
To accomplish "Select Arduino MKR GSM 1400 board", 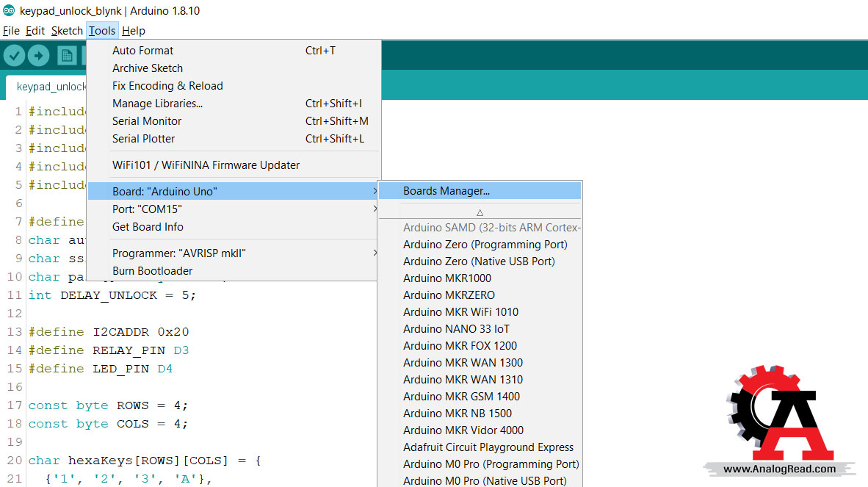I will tap(480, 396).
